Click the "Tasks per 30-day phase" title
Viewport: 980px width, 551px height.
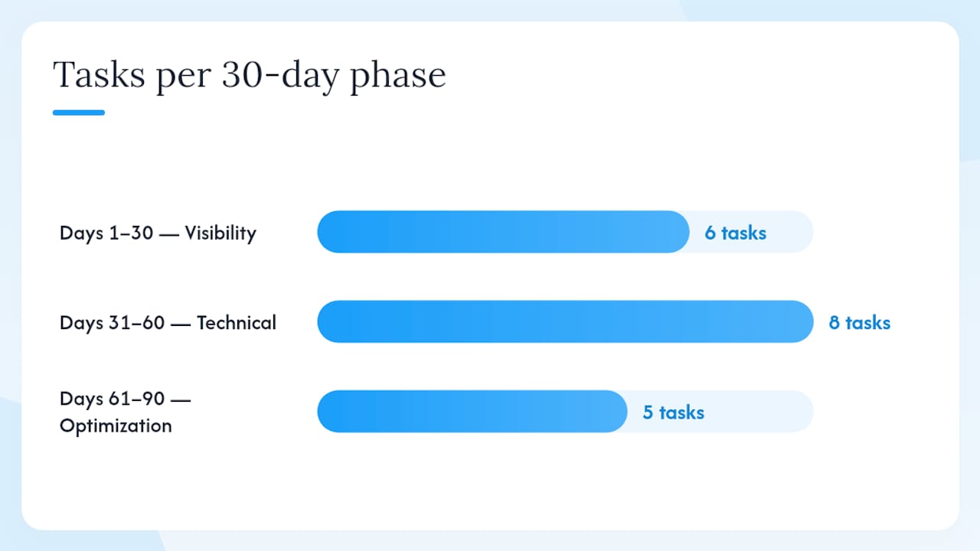(x=250, y=76)
